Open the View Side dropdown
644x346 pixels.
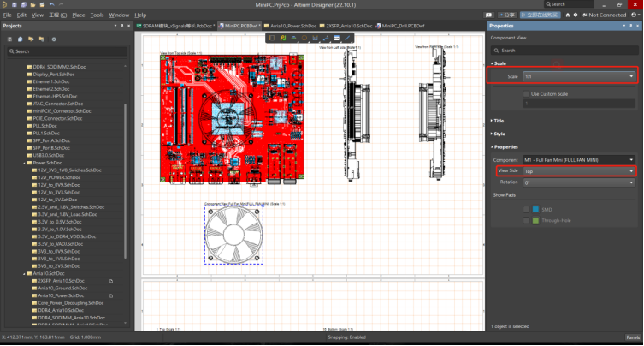coord(578,171)
